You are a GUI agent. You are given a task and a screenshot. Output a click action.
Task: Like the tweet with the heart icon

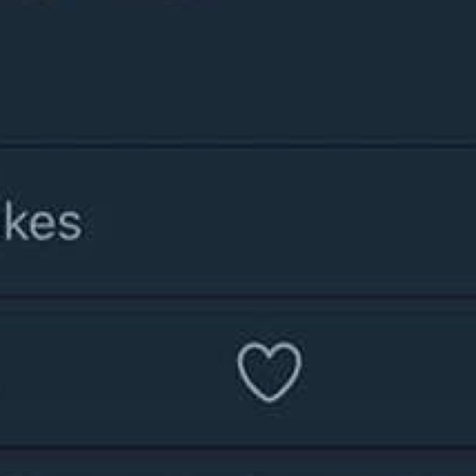pyautogui.click(x=269, y=372)
